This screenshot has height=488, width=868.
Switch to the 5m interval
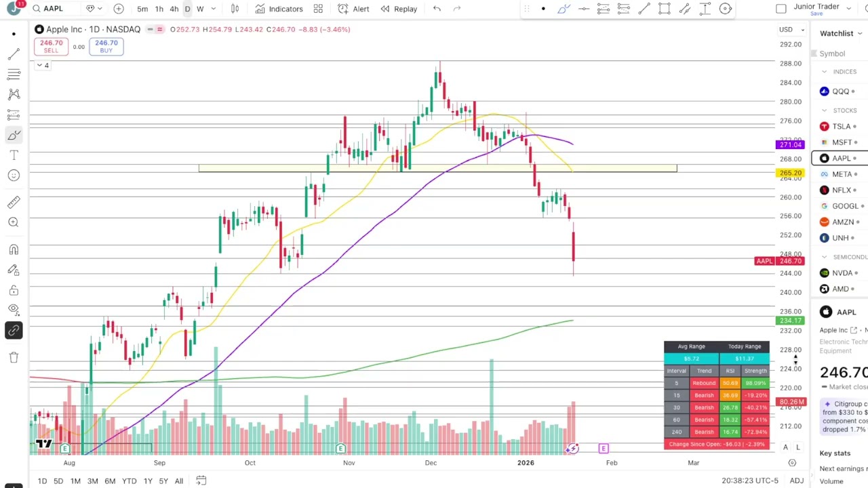click(142, 9)
